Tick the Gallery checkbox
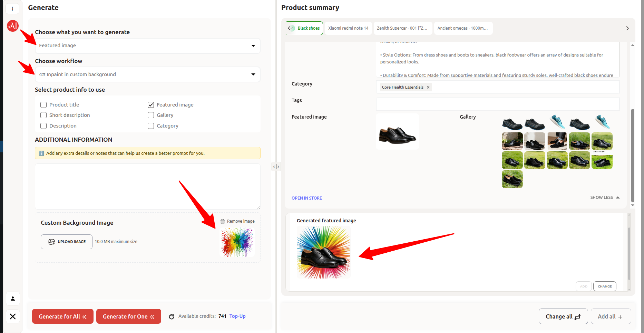 (151, 115)
